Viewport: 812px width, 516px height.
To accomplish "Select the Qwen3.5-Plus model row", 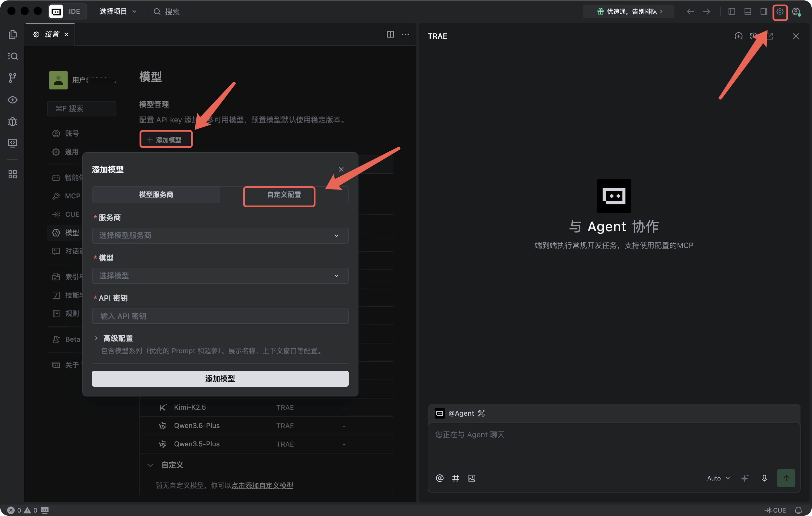I will point(266,444).
